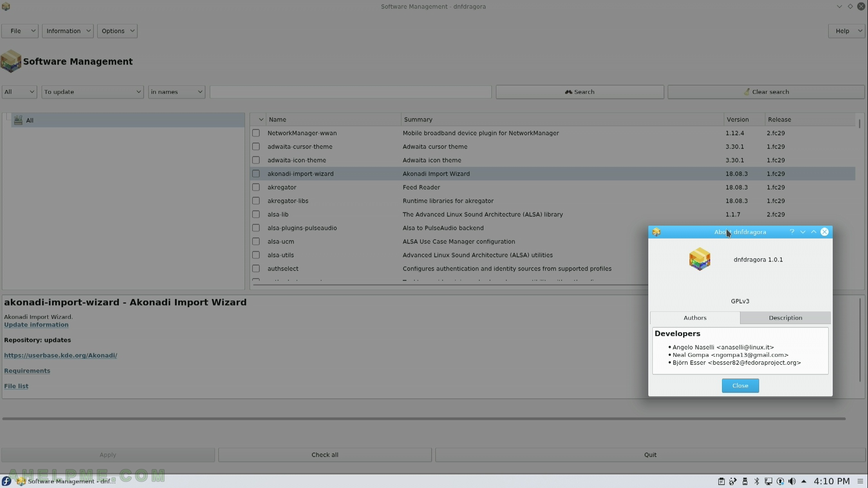Viewport: 868px width, 488px height.
Task: Check the alsa-plugins-pulseaudio package checkbox
Action: click(x=256, y=228)
